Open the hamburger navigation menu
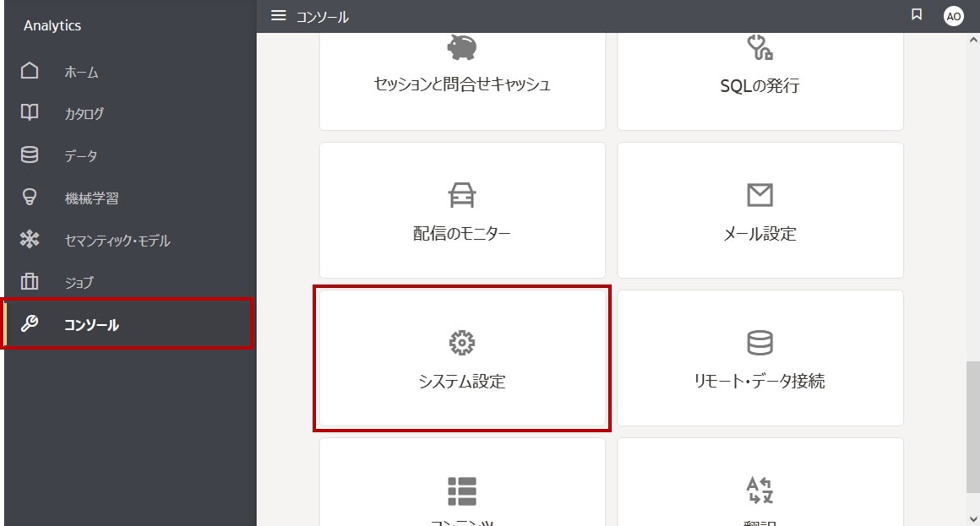The width and height of the screenshot is (980, 526). pyautogui.click(x=278, y=15)
